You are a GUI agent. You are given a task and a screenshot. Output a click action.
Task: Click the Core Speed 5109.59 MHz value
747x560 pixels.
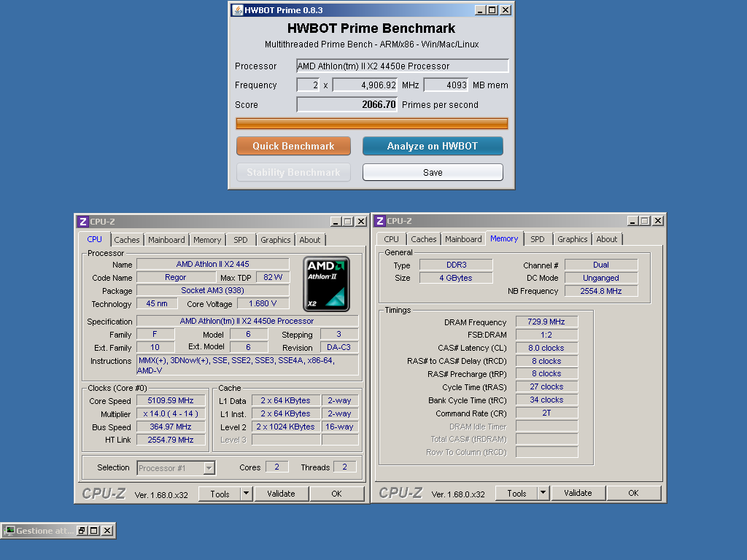click(171, 400)
